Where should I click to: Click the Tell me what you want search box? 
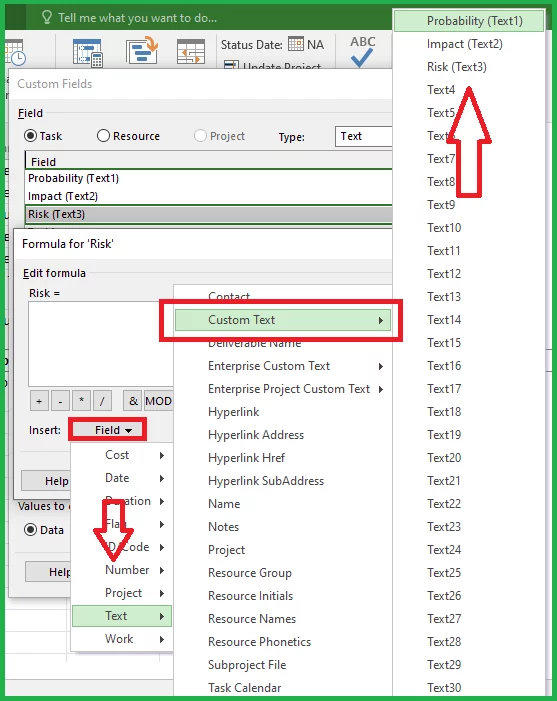click(x=137, y=17)
